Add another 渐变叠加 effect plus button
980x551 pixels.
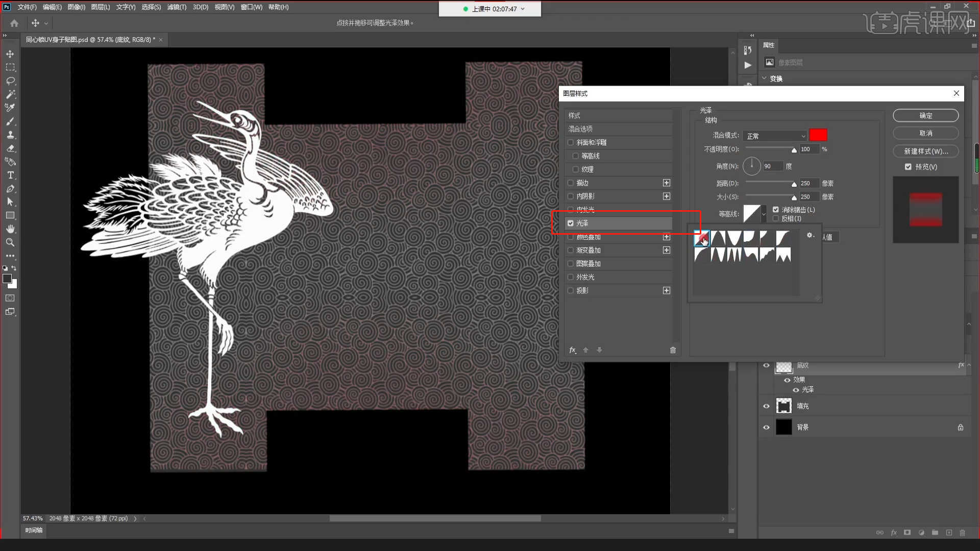[x=667, y=250]
